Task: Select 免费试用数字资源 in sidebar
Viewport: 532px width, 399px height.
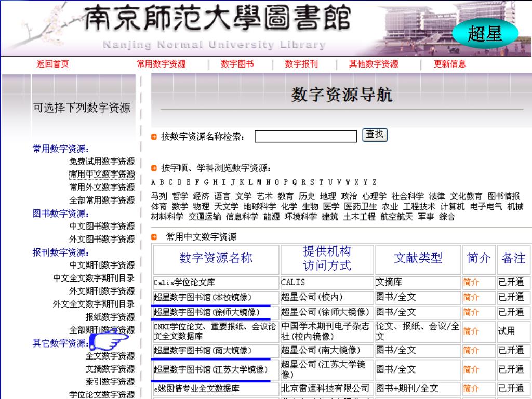Action: [102, 162]
